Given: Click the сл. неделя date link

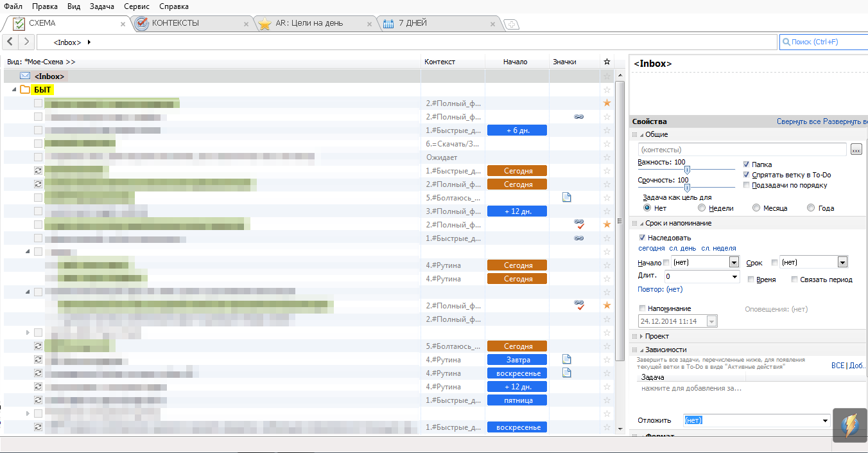Looking at the screenshot, I should click(x=718, y=248).
